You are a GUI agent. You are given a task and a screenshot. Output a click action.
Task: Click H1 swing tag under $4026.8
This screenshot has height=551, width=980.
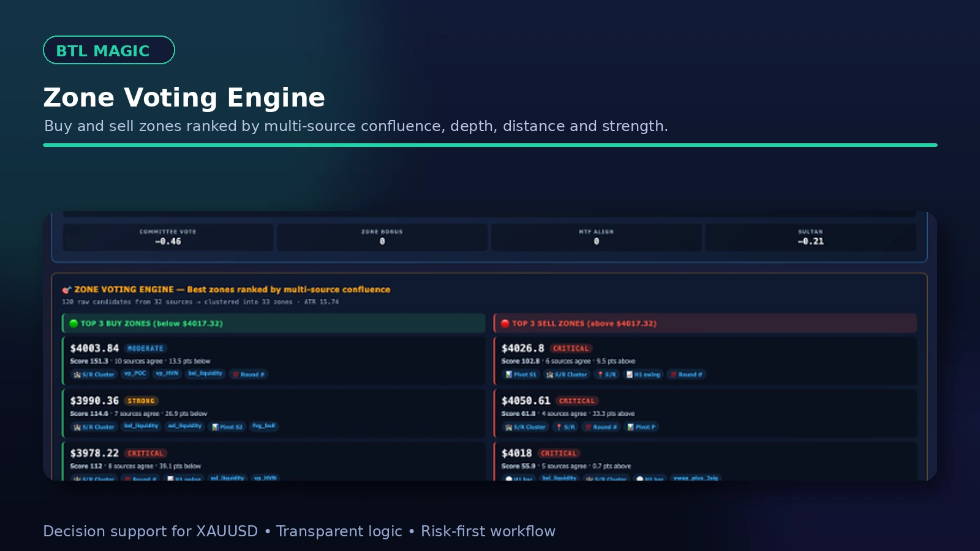click(643, 374)
